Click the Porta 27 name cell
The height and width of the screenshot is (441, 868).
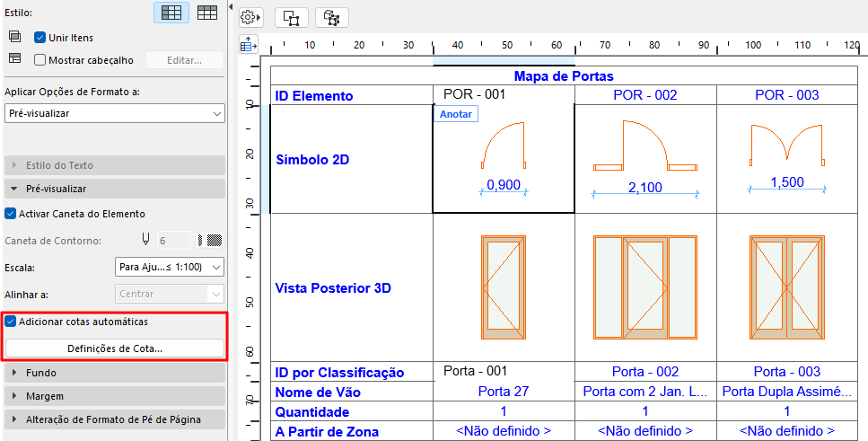point(504,392)
